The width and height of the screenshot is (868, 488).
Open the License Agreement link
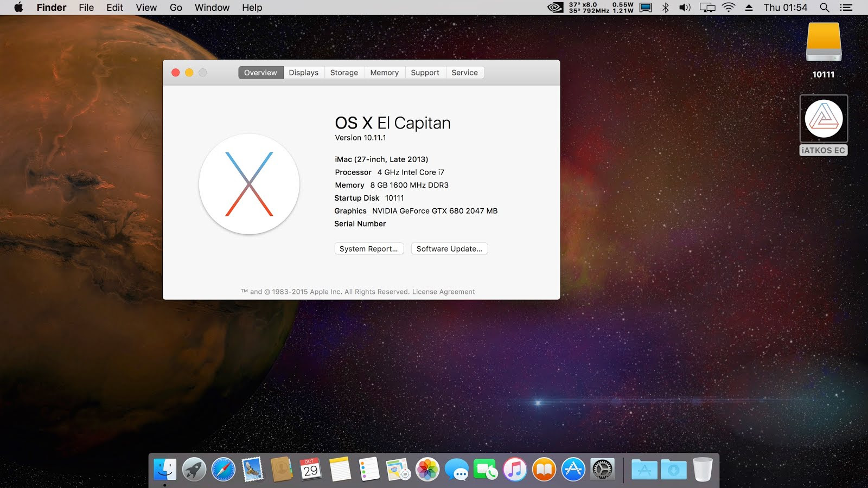(x=443, y=292)
